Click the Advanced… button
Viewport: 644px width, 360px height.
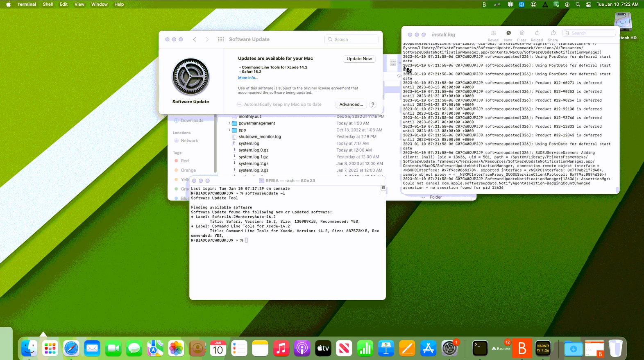351,104
